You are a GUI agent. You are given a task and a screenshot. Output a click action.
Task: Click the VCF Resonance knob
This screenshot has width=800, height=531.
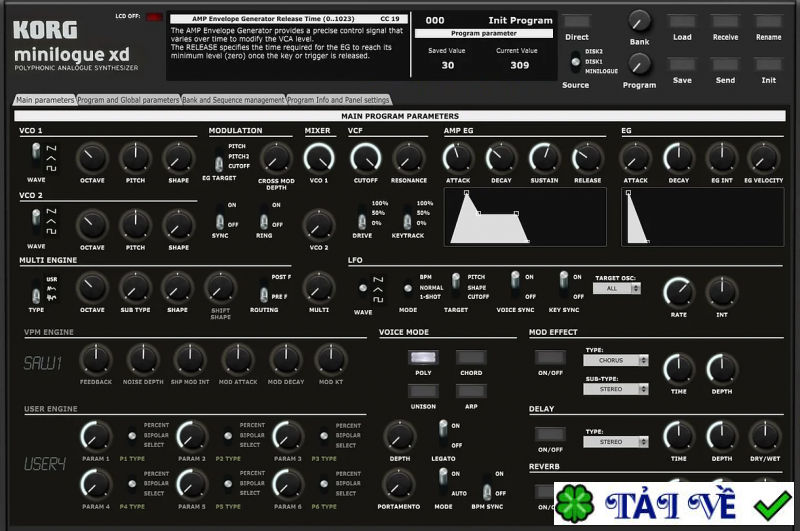[409, 159]
